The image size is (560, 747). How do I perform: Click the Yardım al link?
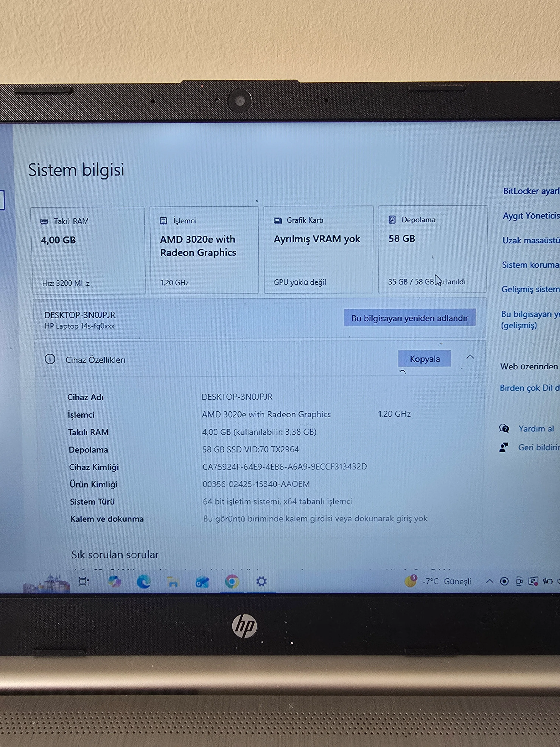[536, 429]
